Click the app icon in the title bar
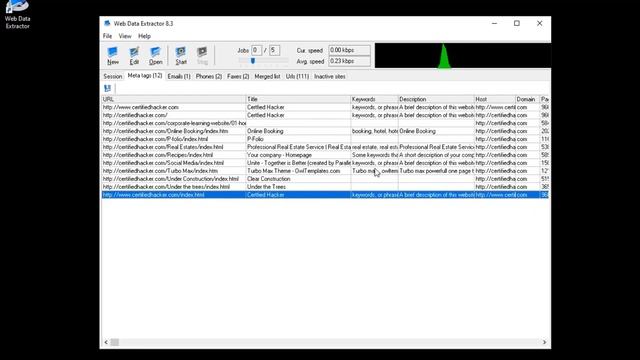The width and height of the screenshot is (640, 360). (107, 23)
